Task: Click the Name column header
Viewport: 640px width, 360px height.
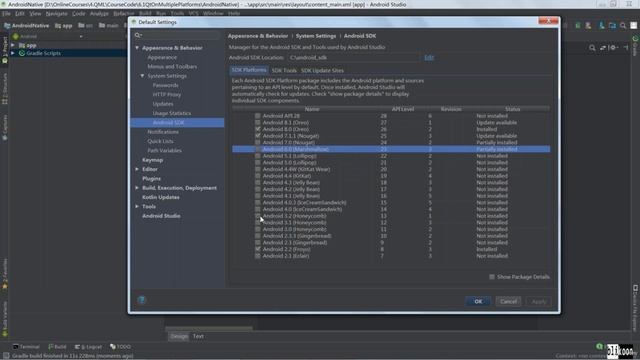Action: pyautogui.click(x=312, y=109)
